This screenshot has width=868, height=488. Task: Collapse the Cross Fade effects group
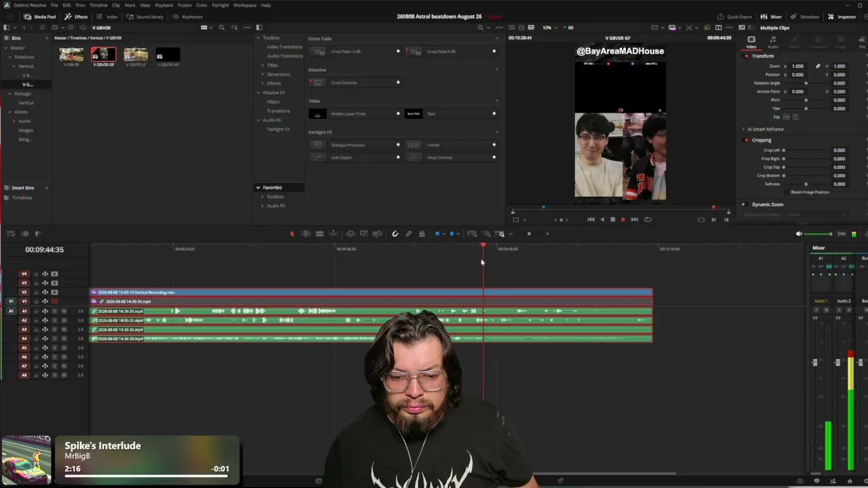(496, 39)
